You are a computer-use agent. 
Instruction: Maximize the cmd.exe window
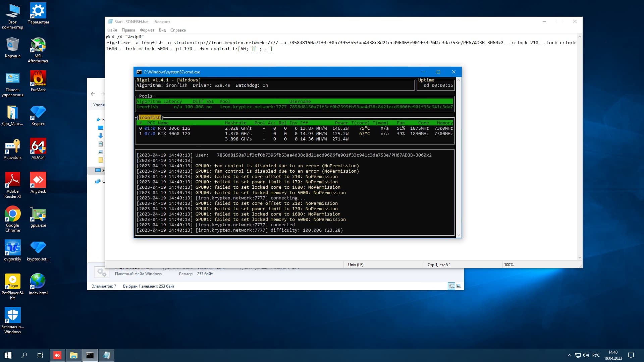tap(438, 72)
